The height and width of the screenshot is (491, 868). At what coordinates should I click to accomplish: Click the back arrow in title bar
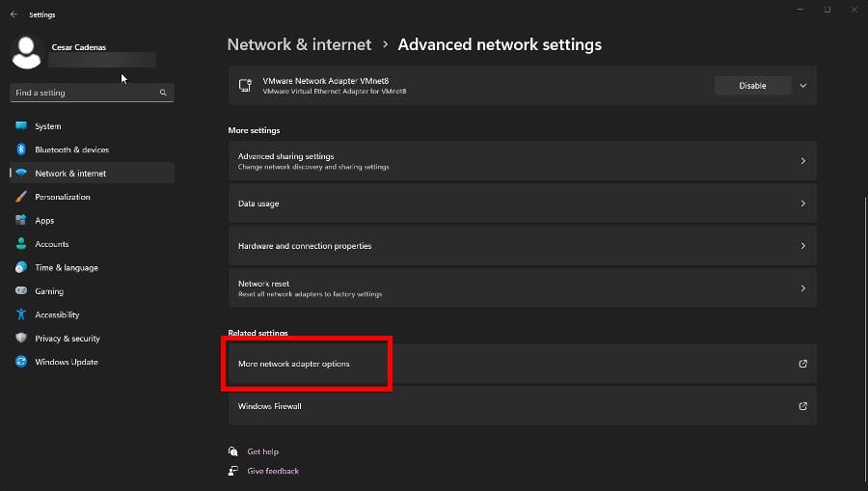coord(14,14)
